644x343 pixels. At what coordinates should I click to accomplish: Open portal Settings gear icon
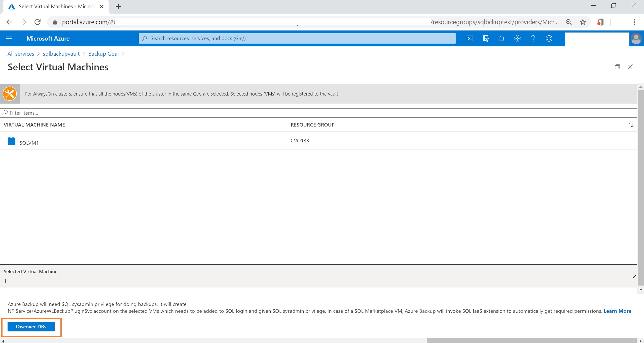(x=517, y=38)
